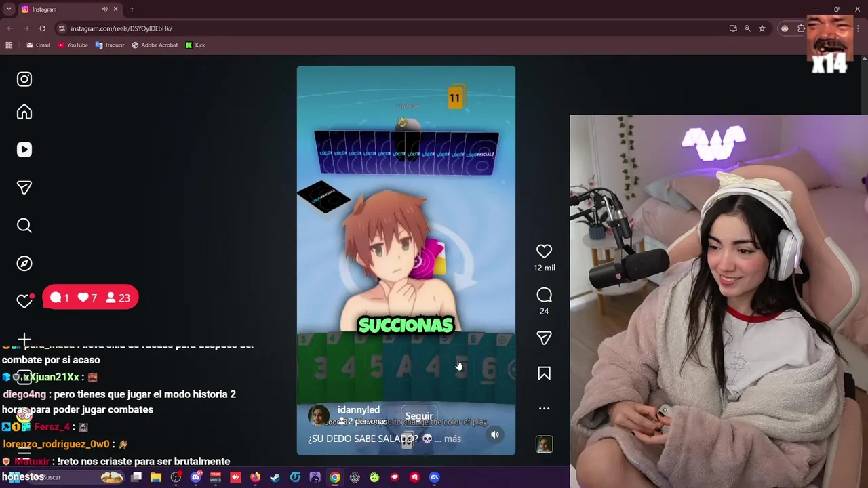Expand the caption with 'más'

452,439
